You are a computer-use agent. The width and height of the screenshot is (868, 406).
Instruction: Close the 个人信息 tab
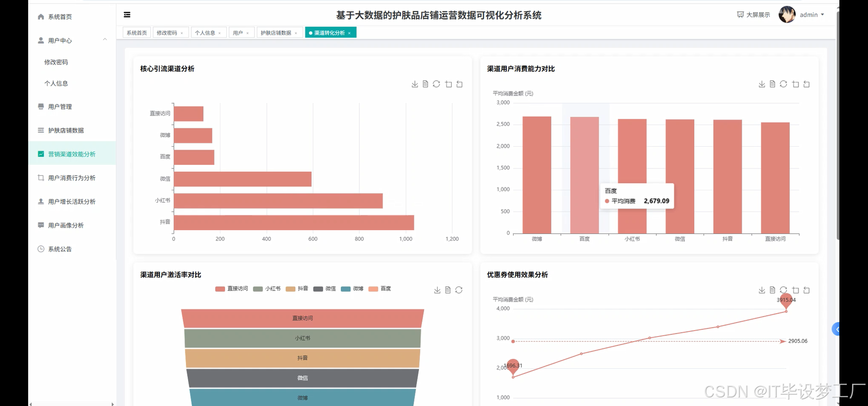(219, 33)
